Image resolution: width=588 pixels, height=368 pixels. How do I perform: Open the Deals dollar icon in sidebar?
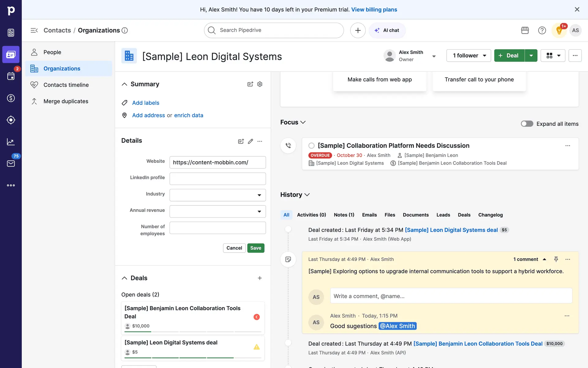pos(11,98)
